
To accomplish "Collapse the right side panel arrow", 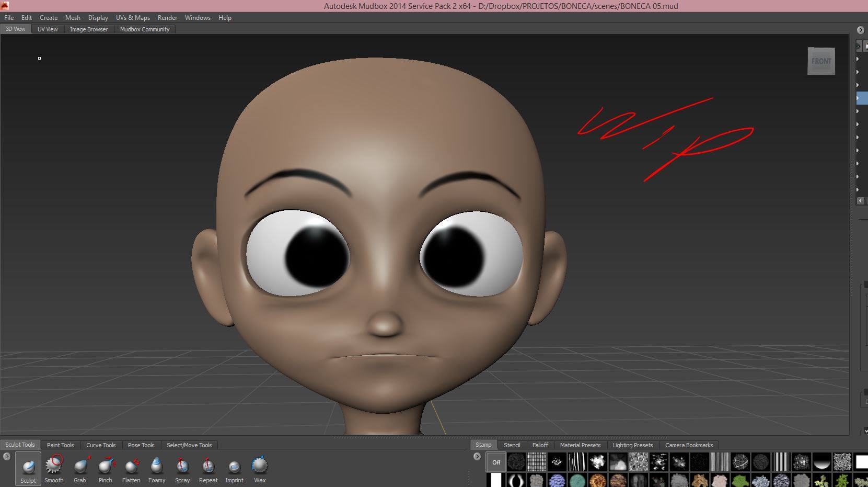I will [x=861, y=30].
